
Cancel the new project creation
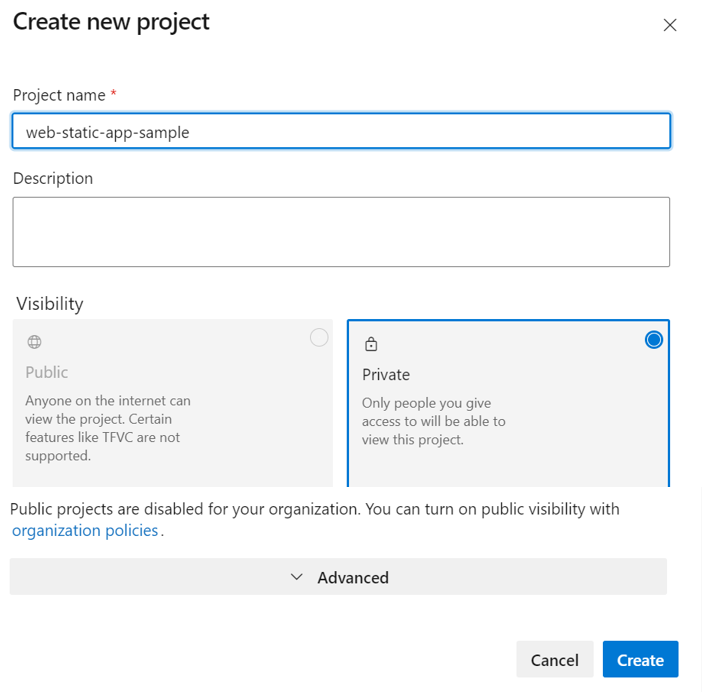(x=554, y=660)
